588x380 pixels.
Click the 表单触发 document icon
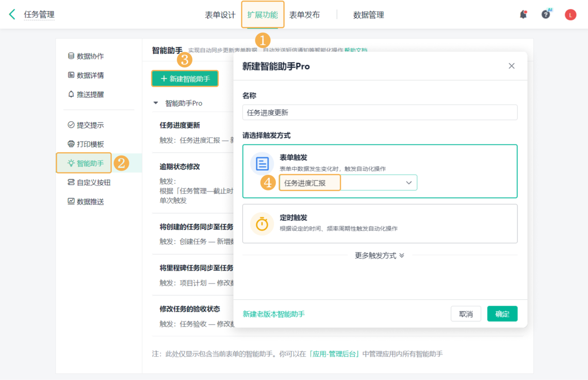pos(262,164)
